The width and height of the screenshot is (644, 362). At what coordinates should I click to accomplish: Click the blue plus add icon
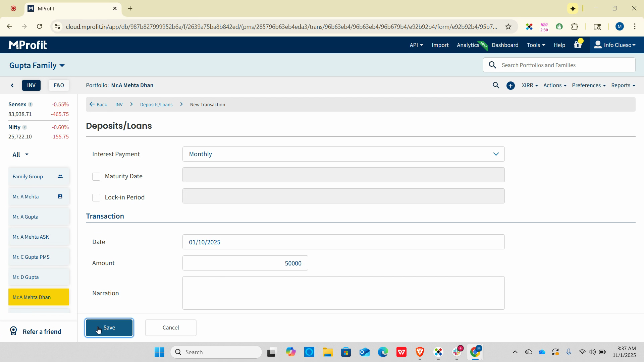(511, 86)
